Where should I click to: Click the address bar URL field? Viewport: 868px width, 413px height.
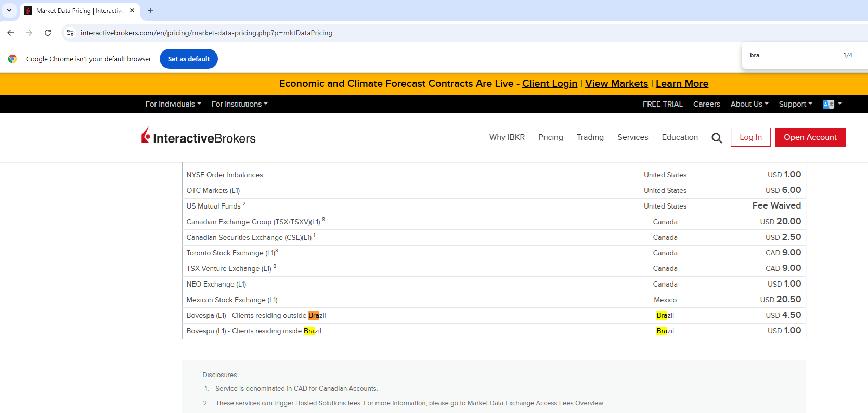click(206, 33)
